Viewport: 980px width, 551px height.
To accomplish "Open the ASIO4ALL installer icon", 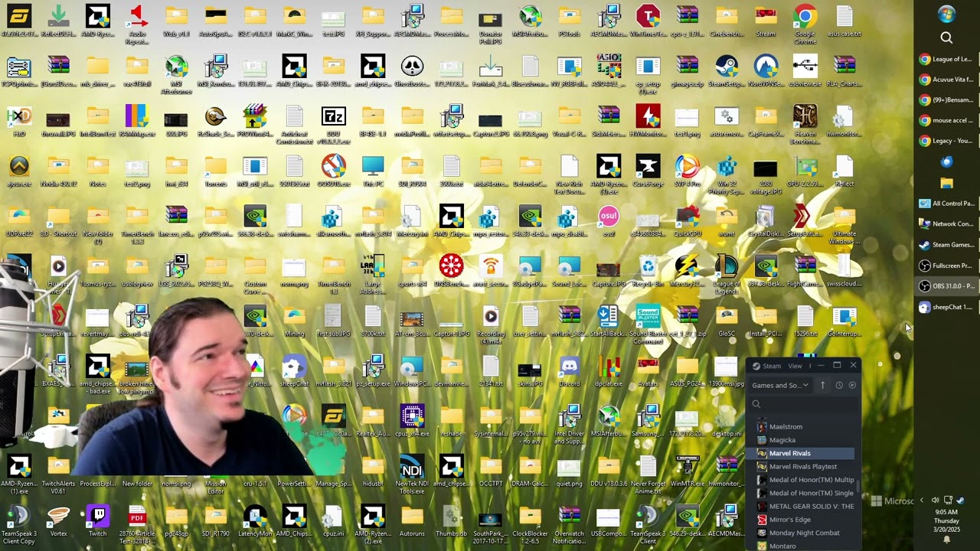I will 609,73.
